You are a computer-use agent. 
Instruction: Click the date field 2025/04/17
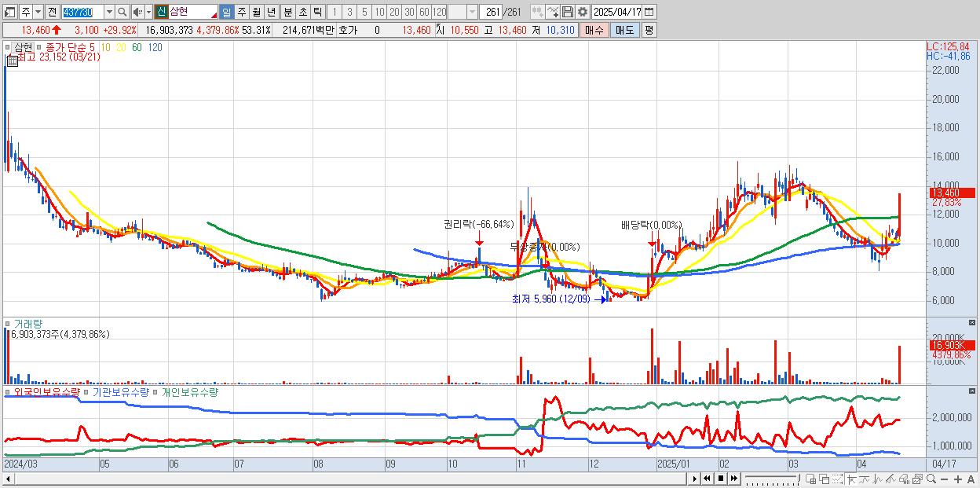[x=617, y=12]
